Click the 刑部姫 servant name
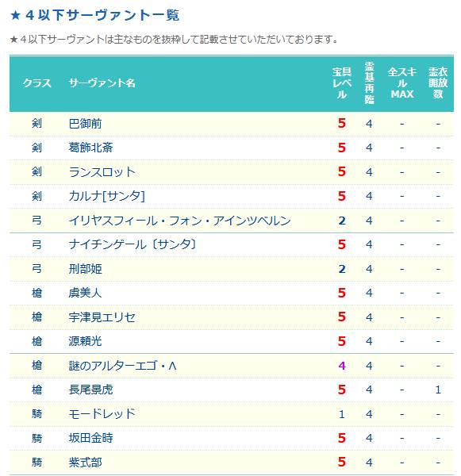Viewport: 461px width, 476px height. (85, 269)
